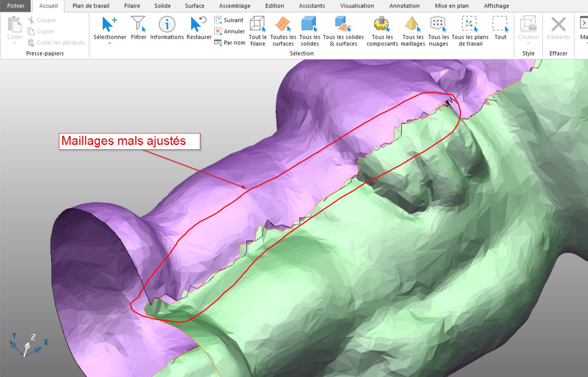Choose Toutes les surfaces icon
The image size is (588, 377).
click(283, 24)
